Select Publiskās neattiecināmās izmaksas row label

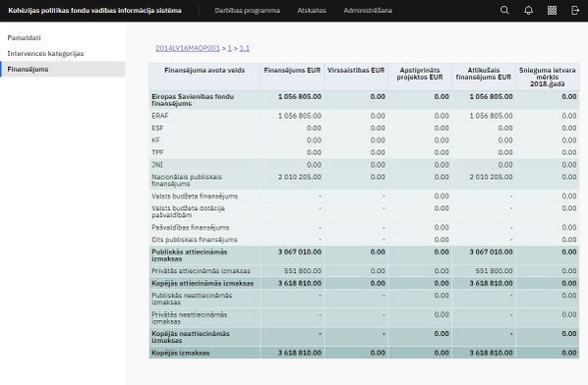(192, 299)
